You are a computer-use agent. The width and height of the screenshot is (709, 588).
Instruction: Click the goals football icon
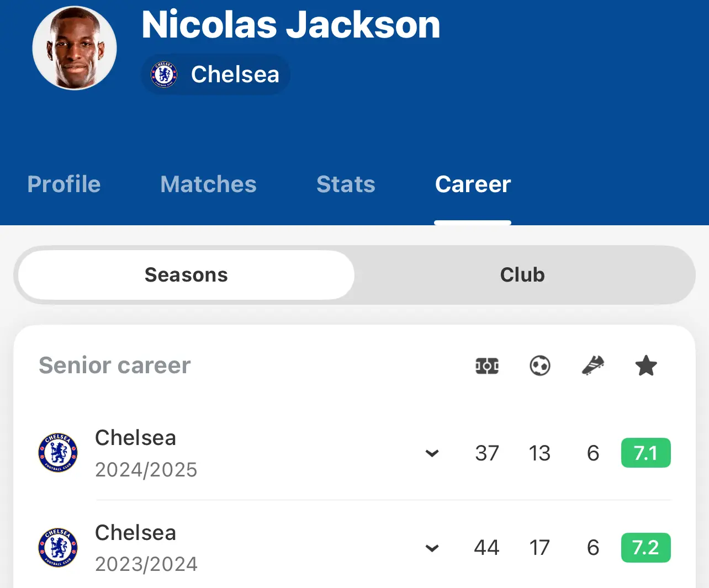[539, 365]
